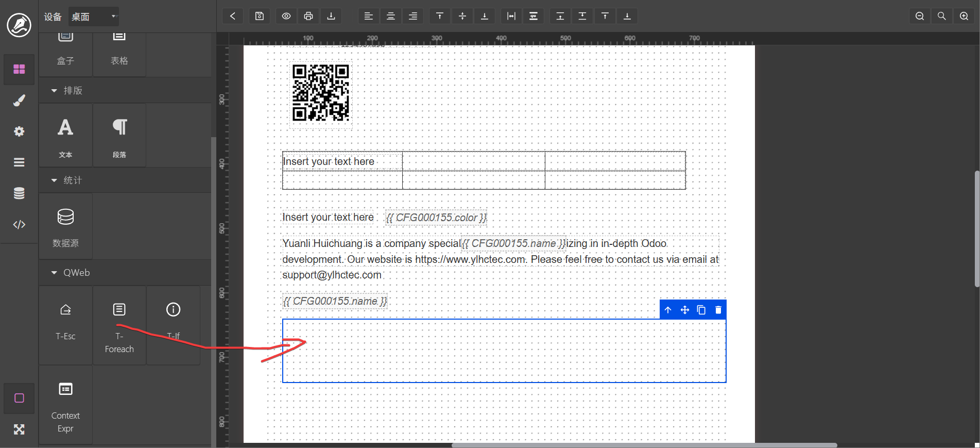Select the Context Expr component
Screen dimensions: 980x448
(65, 405)
